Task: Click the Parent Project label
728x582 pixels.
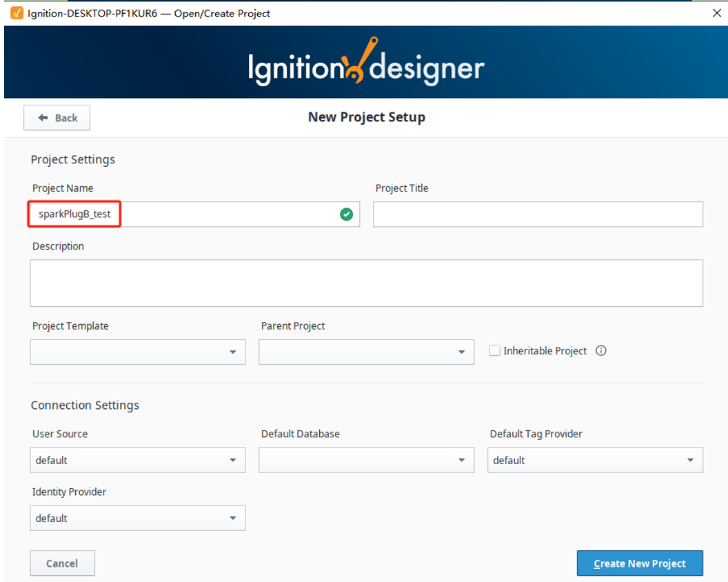Action: 293,326
